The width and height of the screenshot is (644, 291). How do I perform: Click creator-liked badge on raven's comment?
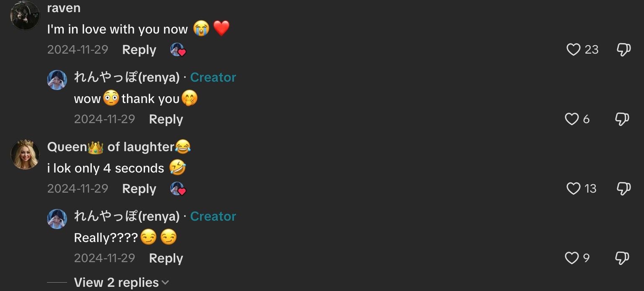(x=178, y=50)
